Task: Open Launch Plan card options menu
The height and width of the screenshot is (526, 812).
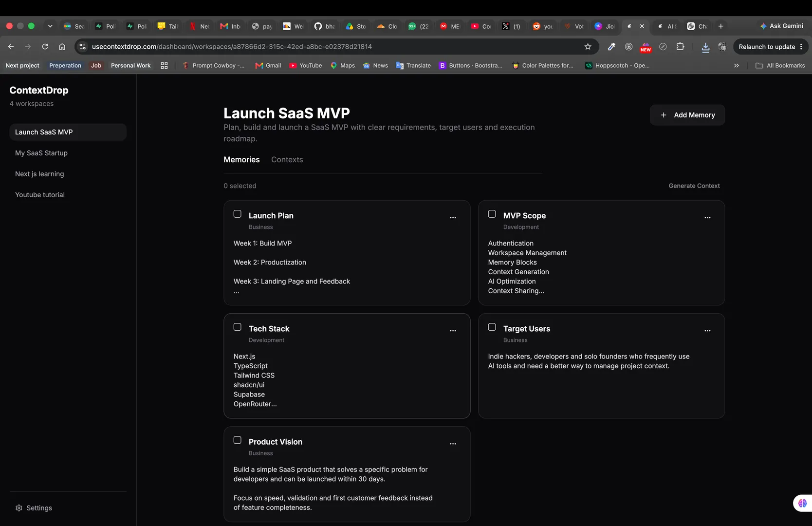Action: tap(453, 217)
